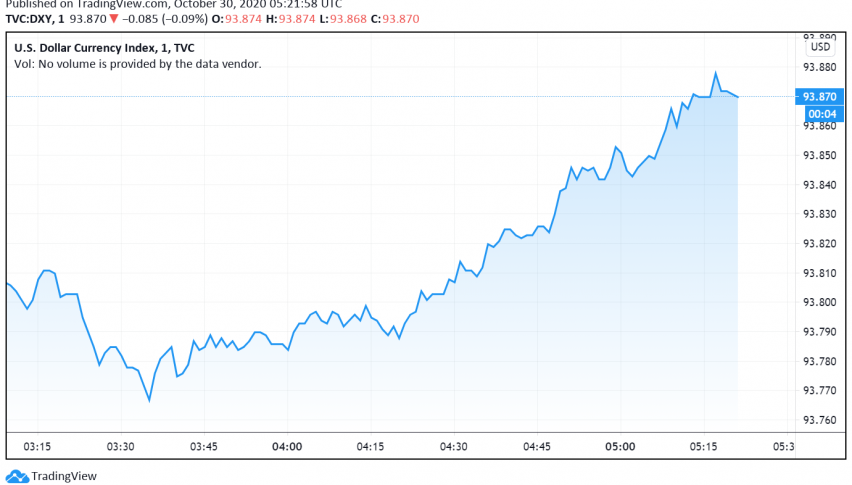Screen dimensions: 852x485
Task: Click the 93.800 price axis label
Action: (x=819, y=303)
